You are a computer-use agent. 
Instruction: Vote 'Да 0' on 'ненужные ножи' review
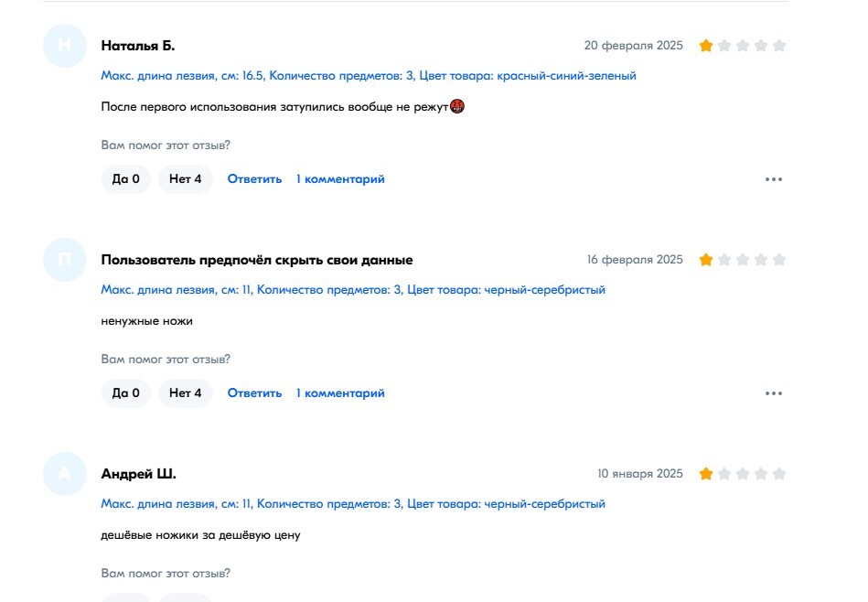125,393
